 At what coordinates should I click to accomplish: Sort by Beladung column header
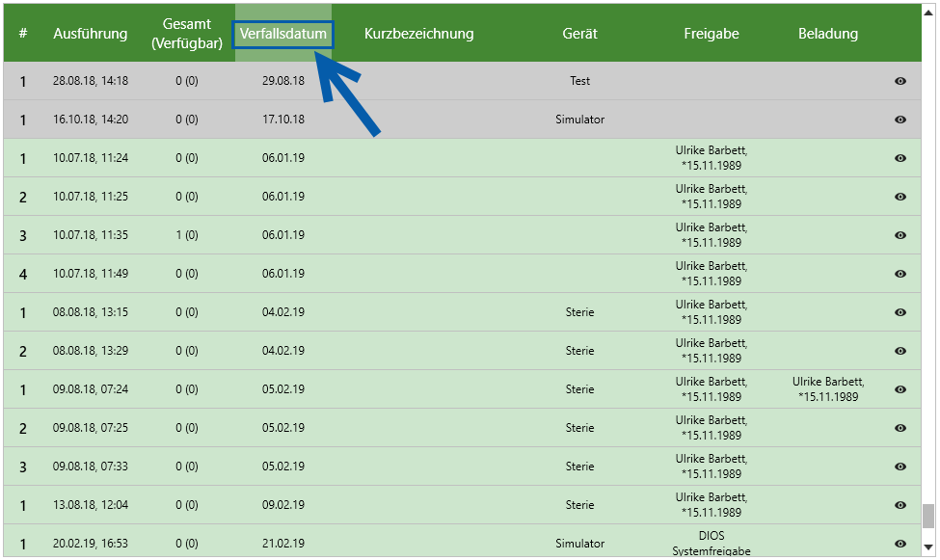point(828,34)
